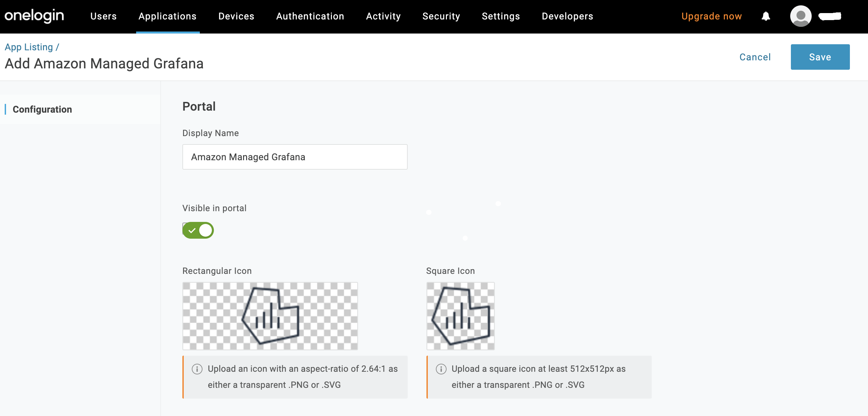Toggle the Visible in portal switch

click(x=198, y=230)
